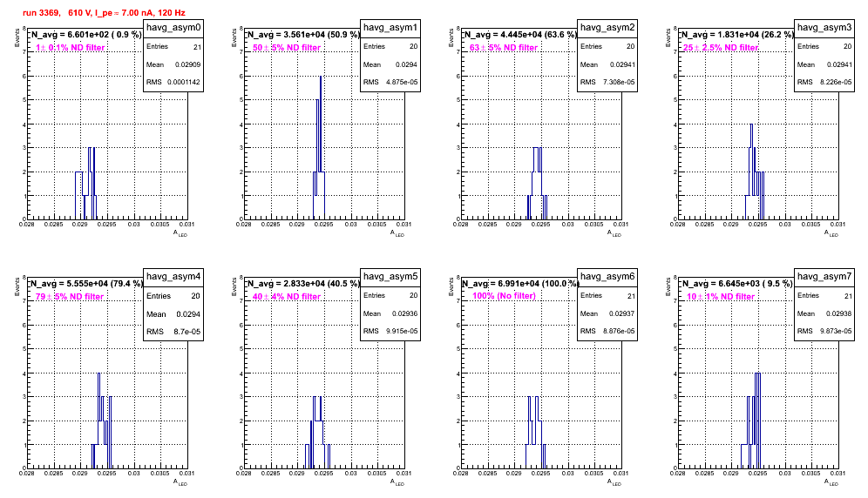Click N_avg = 4.445e+04 label
The width and height of the screenshot is (868, 498).
519,34
